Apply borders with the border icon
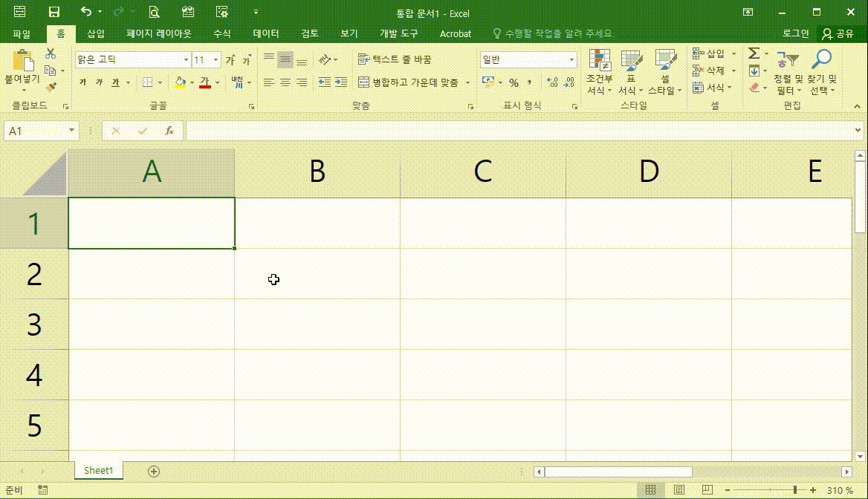 point(147,82)
